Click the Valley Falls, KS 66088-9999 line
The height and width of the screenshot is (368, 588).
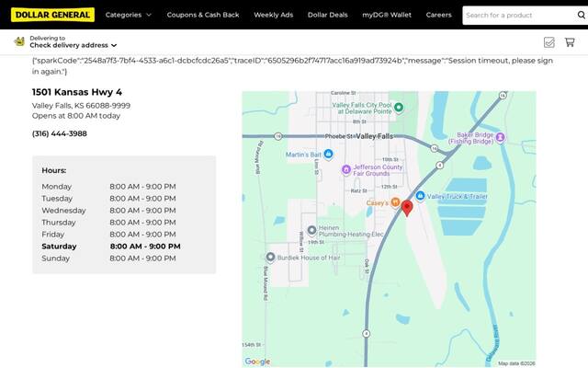tap(81, 106)
